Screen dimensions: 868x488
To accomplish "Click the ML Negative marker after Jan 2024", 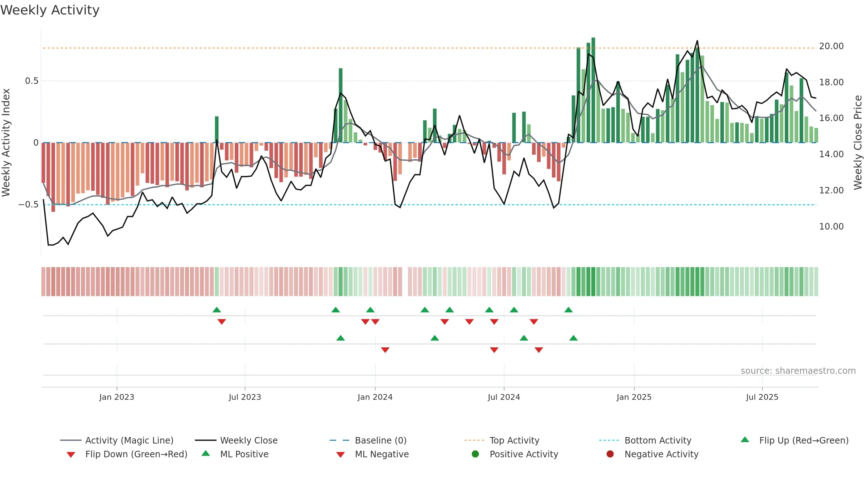I will 385,350.
